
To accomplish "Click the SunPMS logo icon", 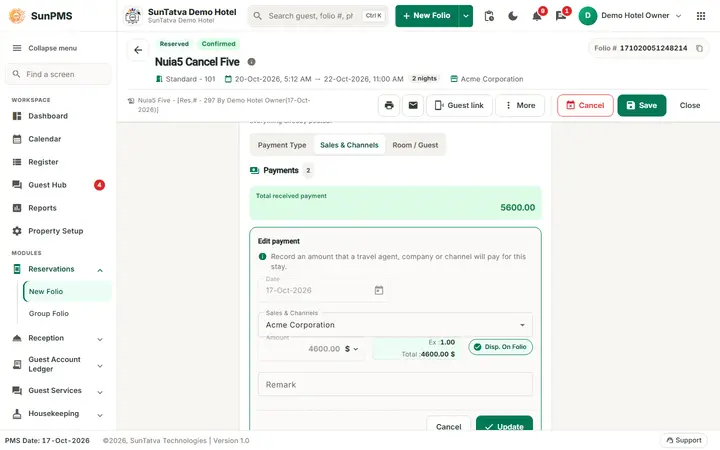I will 17,16.
